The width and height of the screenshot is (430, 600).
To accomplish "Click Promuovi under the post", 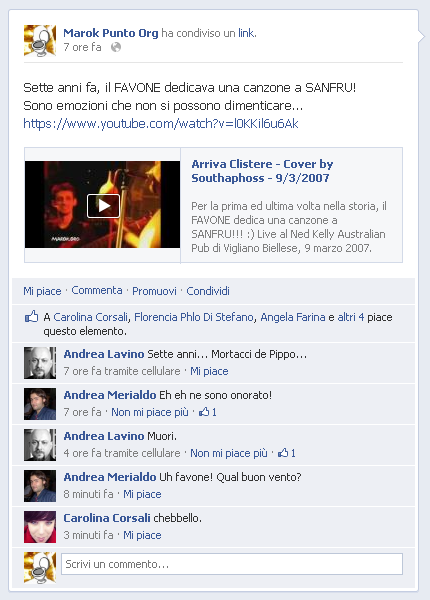I will click(x=154, y=291).
